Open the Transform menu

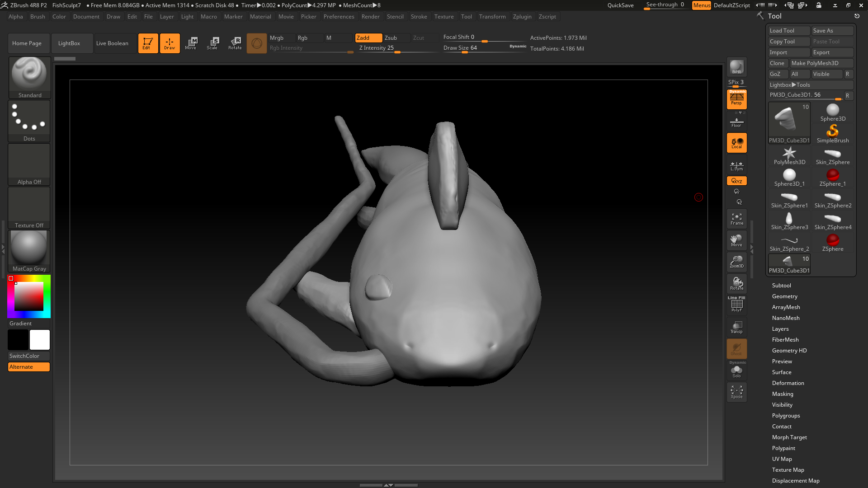pos(492,17)
